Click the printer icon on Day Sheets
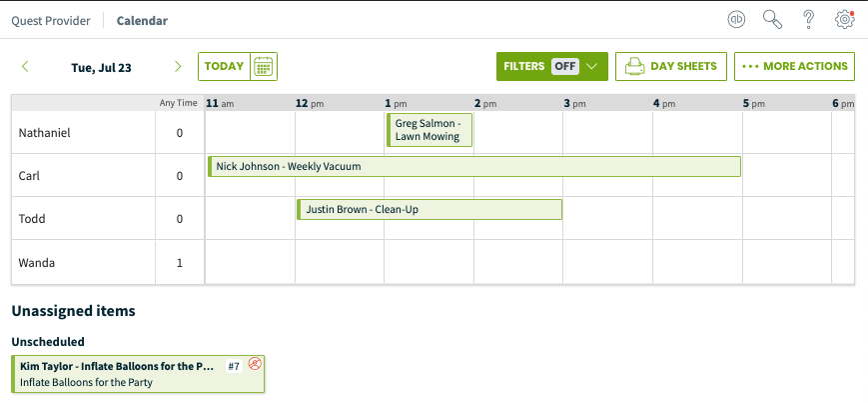The image size is (868, 403). click(x=635, y=67)
